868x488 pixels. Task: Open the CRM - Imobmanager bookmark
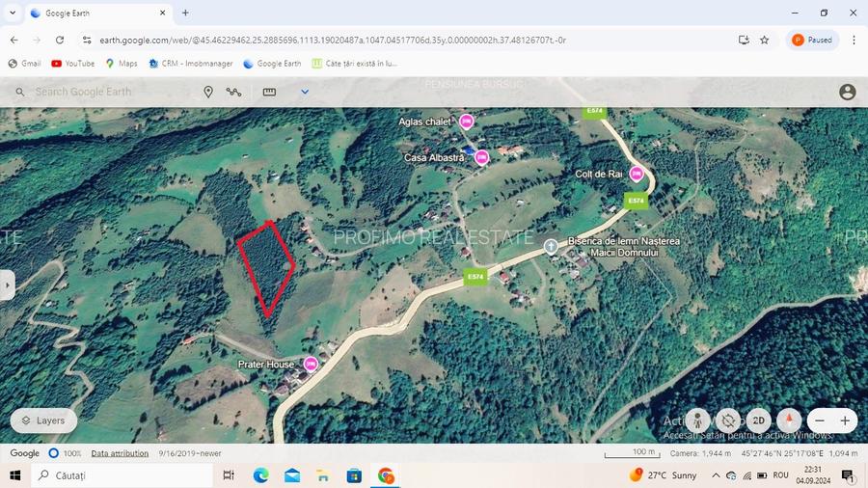(x=191, y=64)
